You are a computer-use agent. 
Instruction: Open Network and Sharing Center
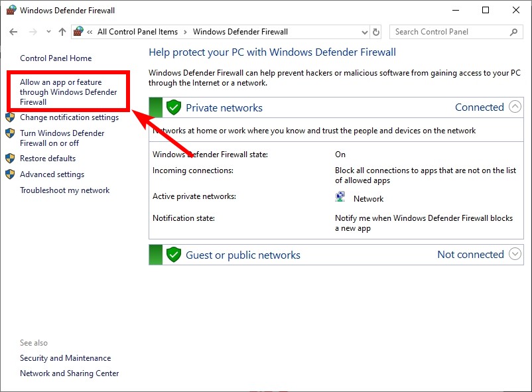click(x=69, y=373)
